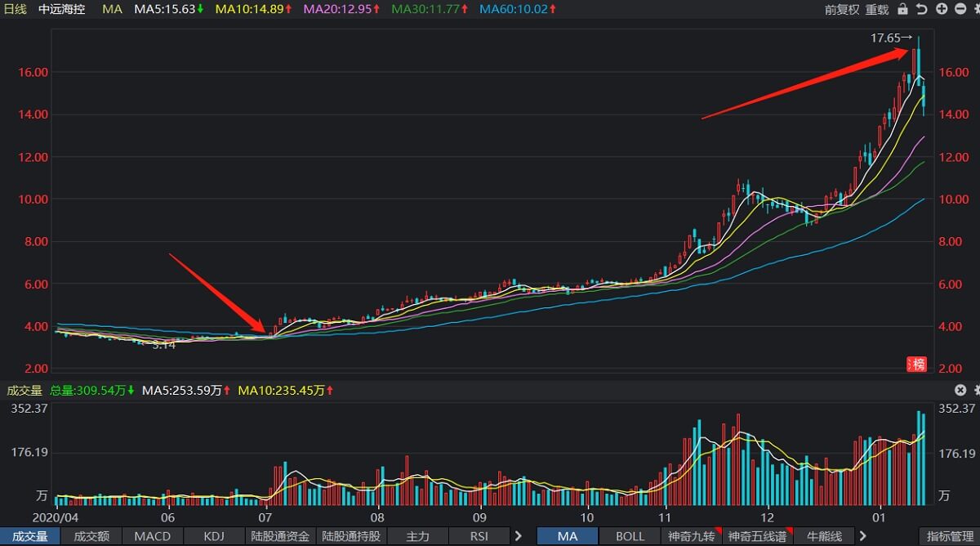Expand more overlays arrow after 牛熊线
The height and width of the screenshot is (546, 980).
862,536
